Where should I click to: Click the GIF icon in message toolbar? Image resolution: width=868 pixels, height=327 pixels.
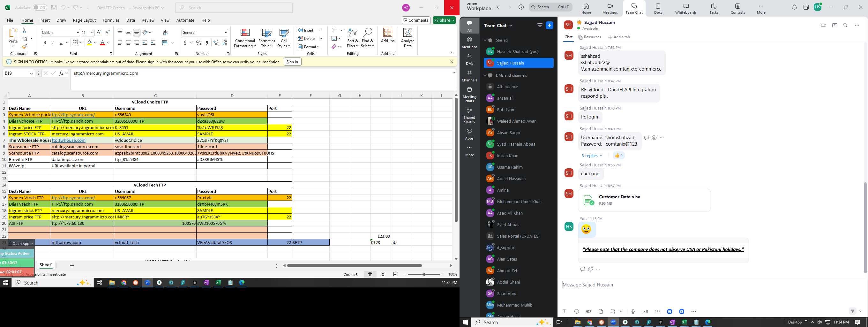pos(589,311)
